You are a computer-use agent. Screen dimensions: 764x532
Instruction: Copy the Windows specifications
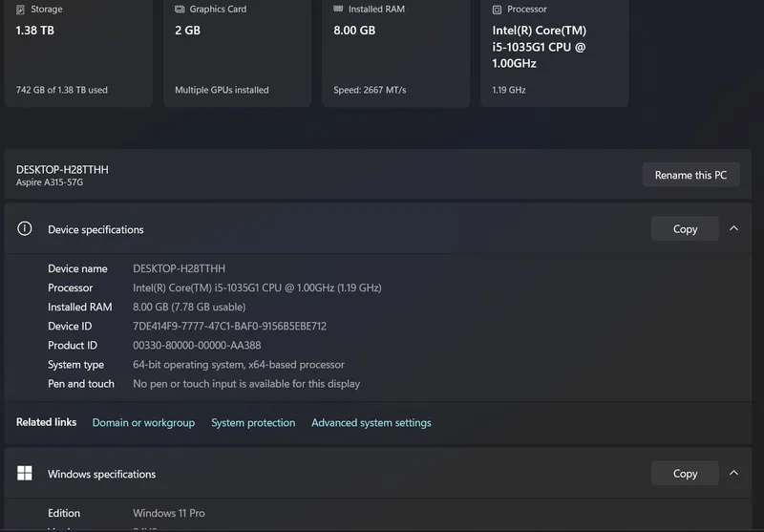[x=685, y=474]
